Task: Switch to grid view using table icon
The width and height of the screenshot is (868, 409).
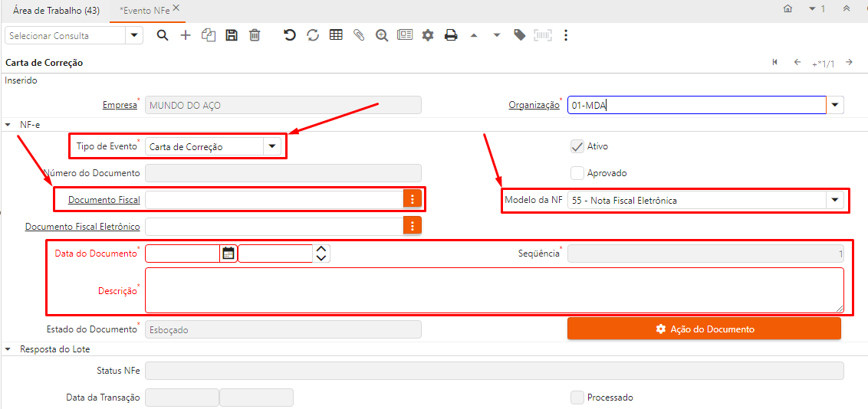Action: pyautogui.click(x=336, y=35)
